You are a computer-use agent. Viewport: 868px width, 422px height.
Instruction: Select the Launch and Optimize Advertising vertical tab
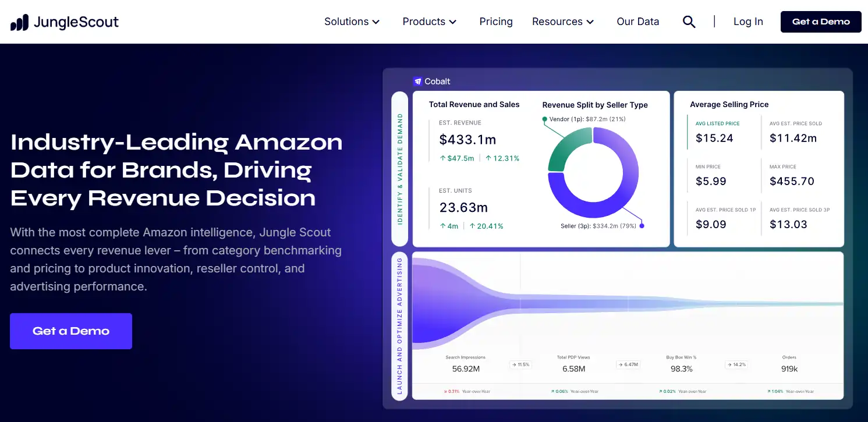[400, 326]
